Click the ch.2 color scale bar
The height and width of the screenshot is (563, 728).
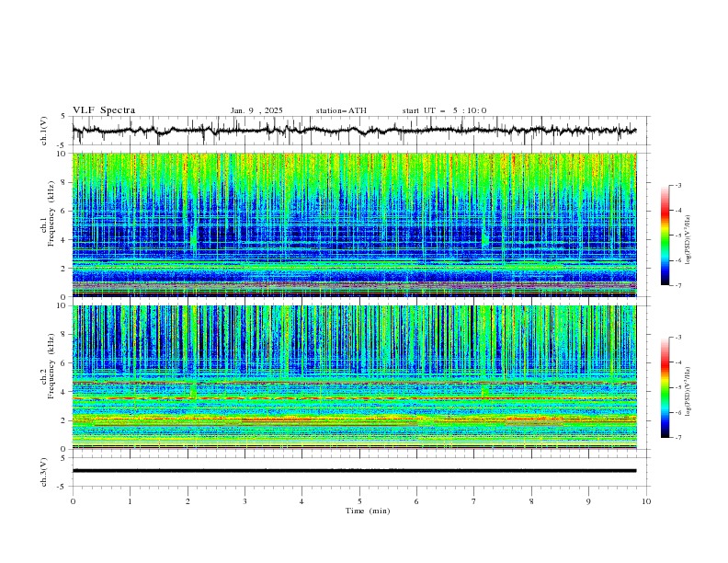tap(665, 387)
